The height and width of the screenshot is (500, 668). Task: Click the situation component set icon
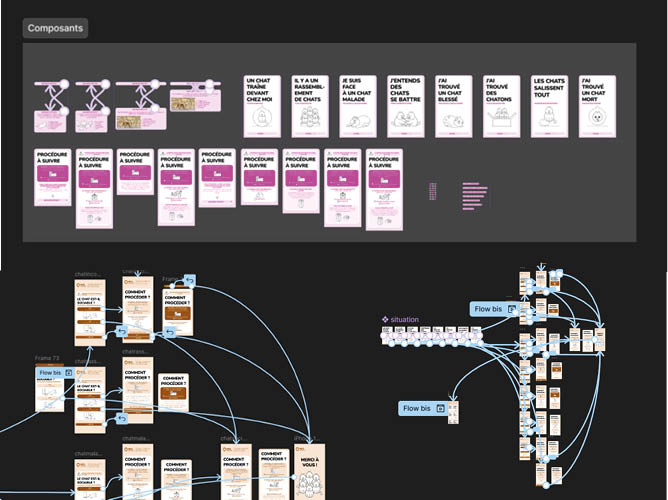point(385,319)
